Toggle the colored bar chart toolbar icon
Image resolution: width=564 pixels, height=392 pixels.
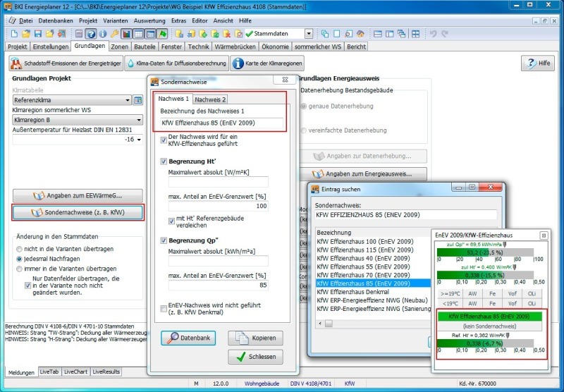point(126,34)
